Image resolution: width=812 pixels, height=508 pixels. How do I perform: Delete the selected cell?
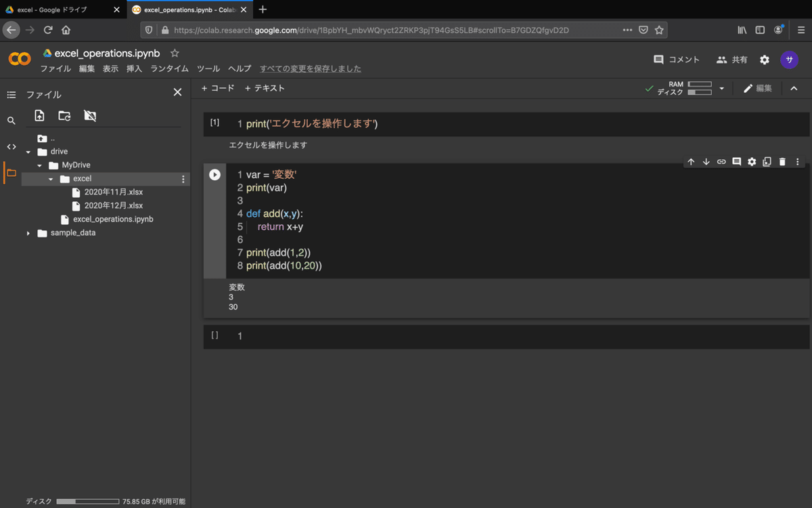pos(782,162)
